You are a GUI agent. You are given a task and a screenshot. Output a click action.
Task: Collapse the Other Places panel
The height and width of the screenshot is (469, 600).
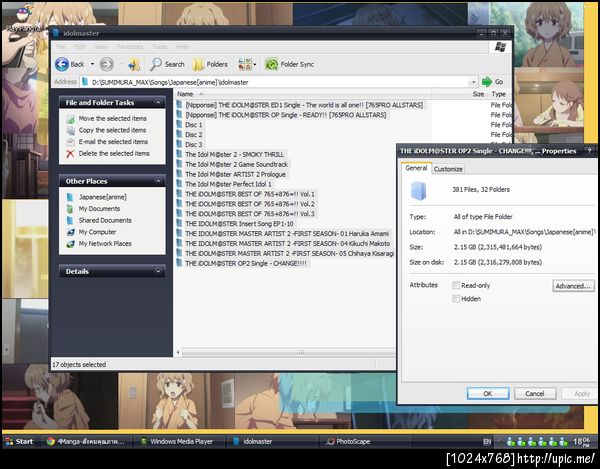coord(158,181)
